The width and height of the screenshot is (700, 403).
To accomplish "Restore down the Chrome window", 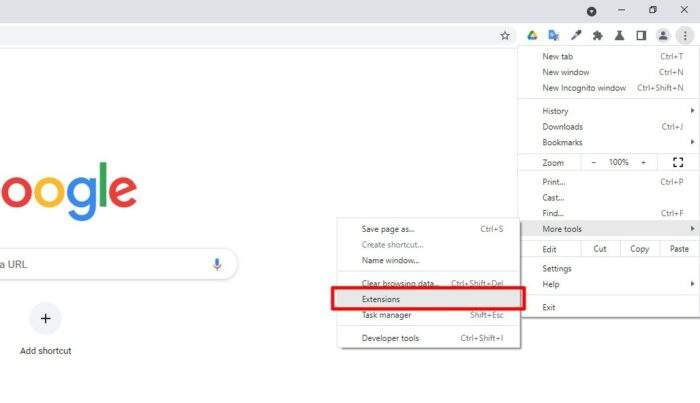I will coord(653,10).
